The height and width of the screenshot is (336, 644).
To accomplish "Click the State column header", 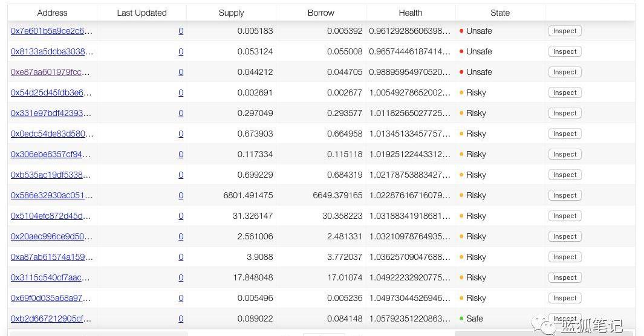I will 500,13.
